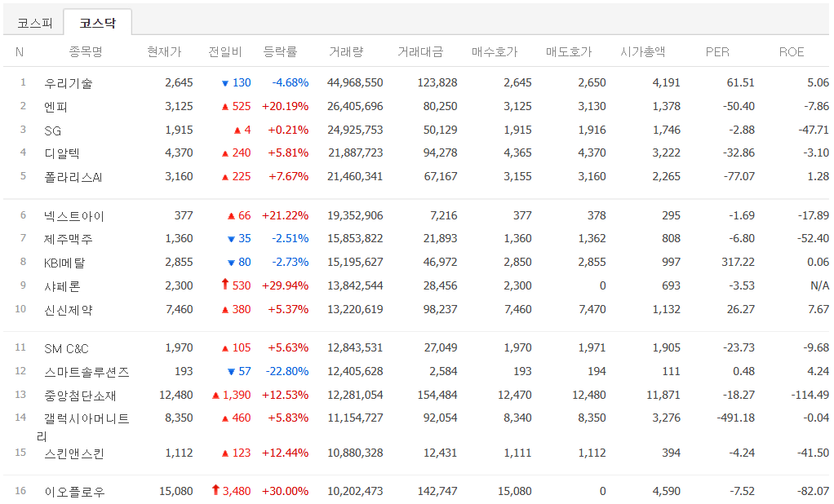The width and height of the screenshot is (834, 504).
Task: Click the 종목명 column header
Action: point(86,51)
